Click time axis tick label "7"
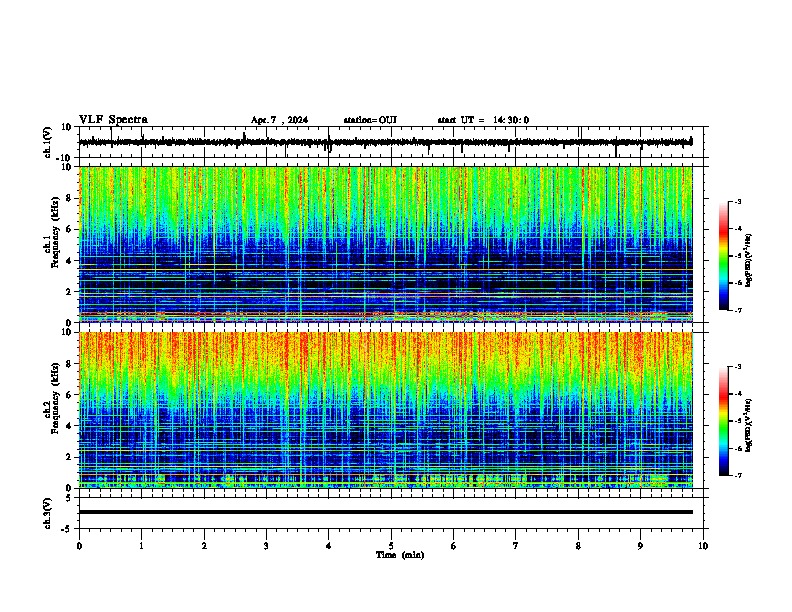This screenshot has width=792, height=612. coord(516,546)
